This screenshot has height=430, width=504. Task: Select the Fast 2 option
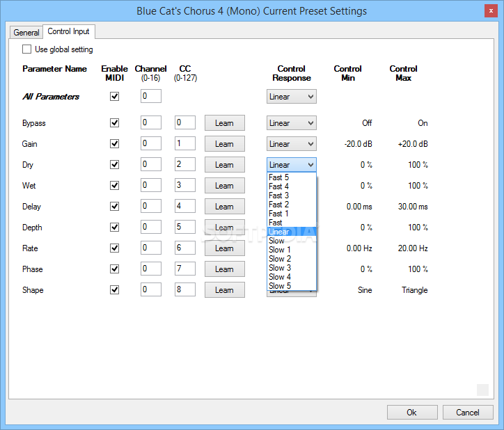(x=292, y=205)
